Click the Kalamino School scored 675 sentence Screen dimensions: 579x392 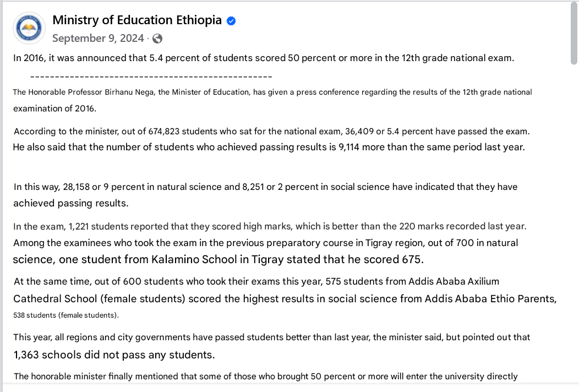coord(219,259)
